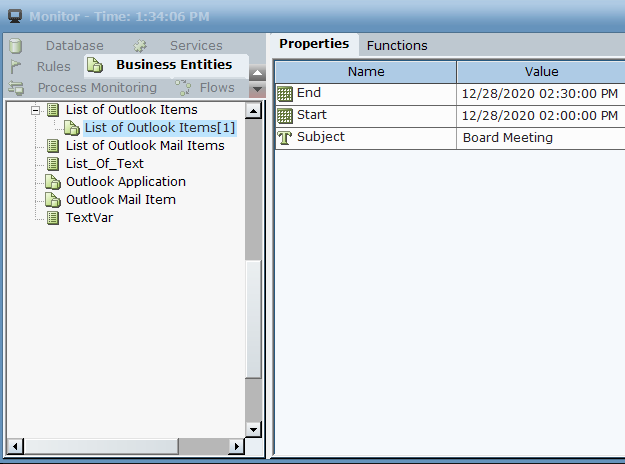Click the Process Monitoring icon
This screenshot has width=625, height=464.
pyautogui.click(x=16, y=88)
